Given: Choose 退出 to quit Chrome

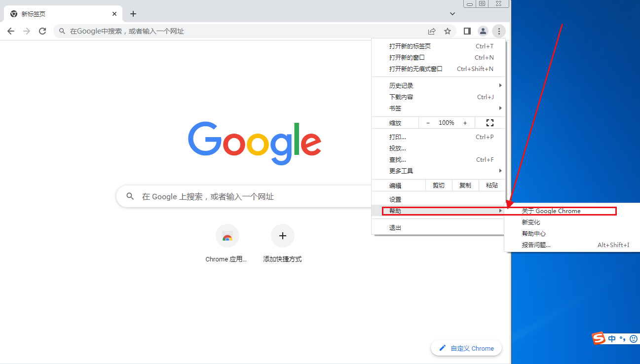Looking at the screenshot, I should [439, 227].
